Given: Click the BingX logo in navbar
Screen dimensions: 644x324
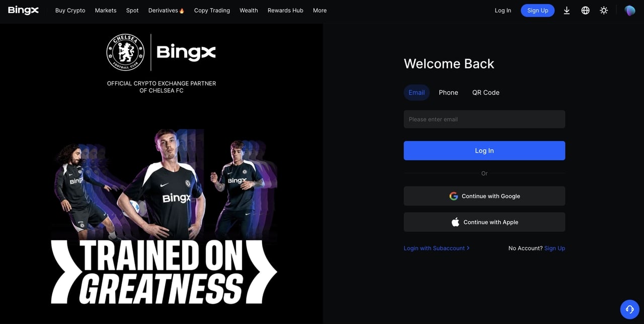Looking at the screenshot, I should tap(23, 10).
